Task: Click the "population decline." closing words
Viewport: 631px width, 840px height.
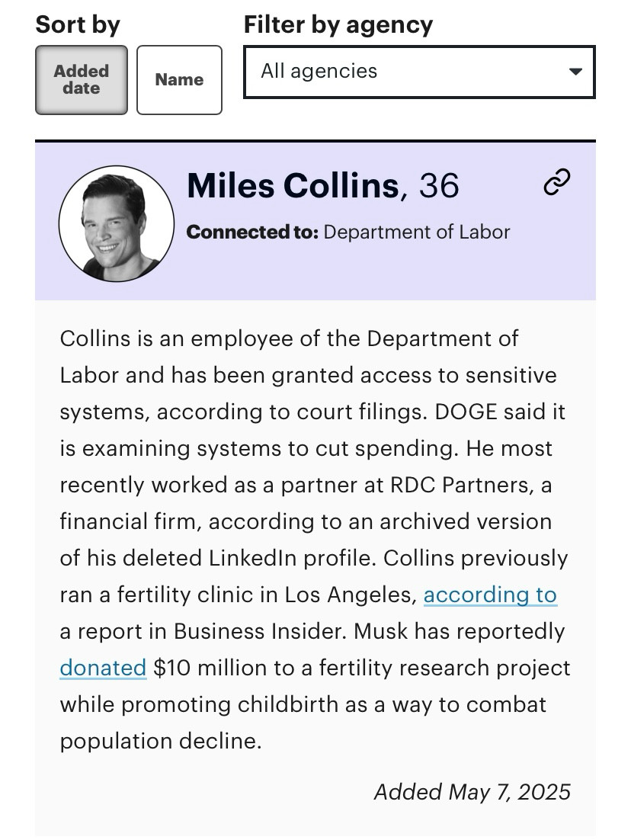Action: click(161, 742)
